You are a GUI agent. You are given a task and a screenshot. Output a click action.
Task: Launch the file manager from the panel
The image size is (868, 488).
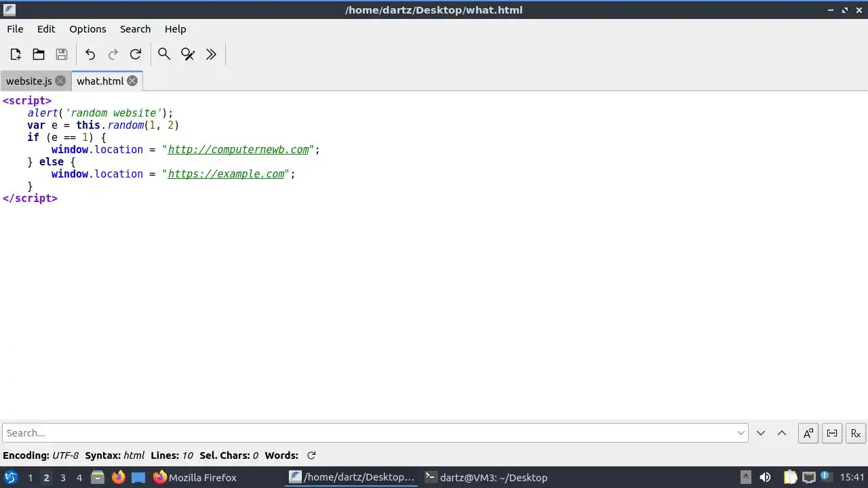pos(98,477)
